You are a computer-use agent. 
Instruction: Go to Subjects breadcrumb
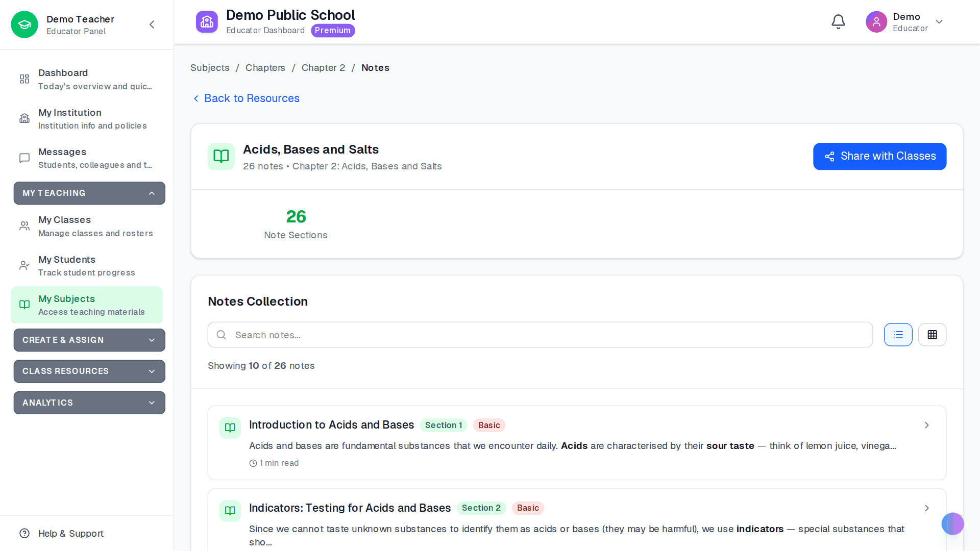coord(210,68)
